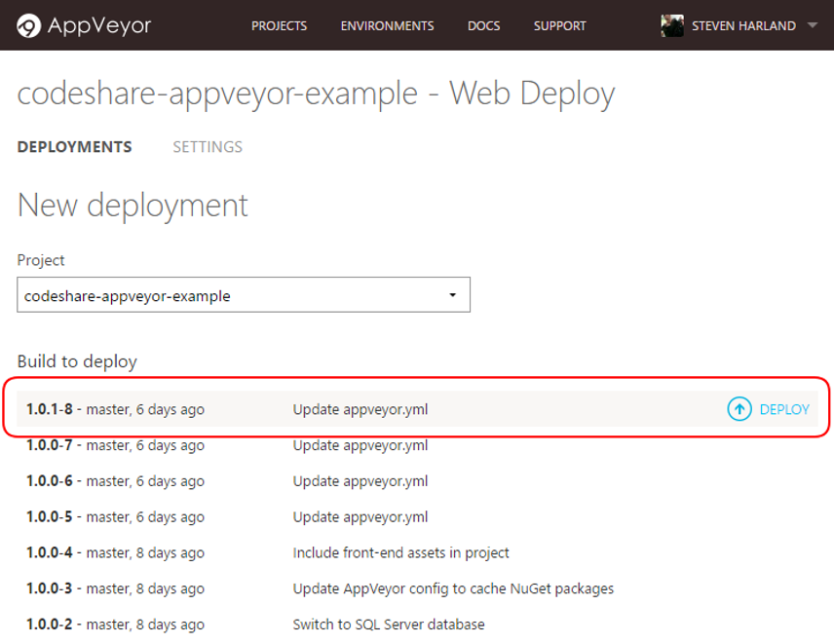
Task: Open the Support page
Action: [559, 25]
